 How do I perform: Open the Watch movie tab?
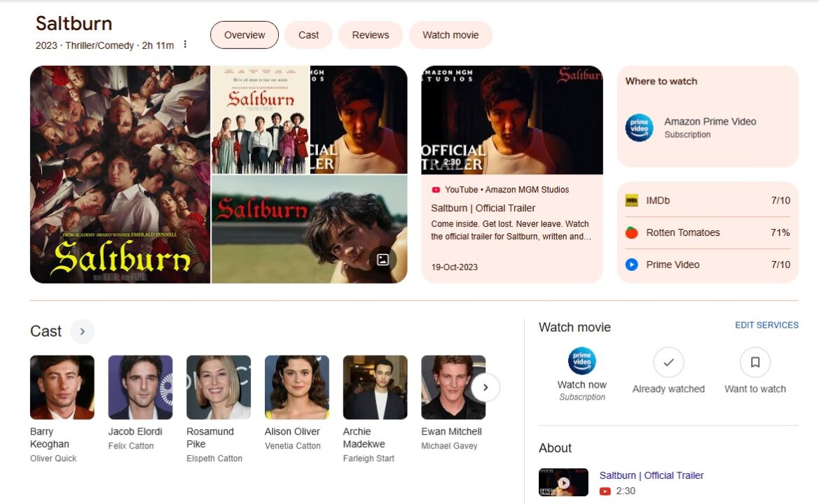pyautogui.click(x=450, y=35)
